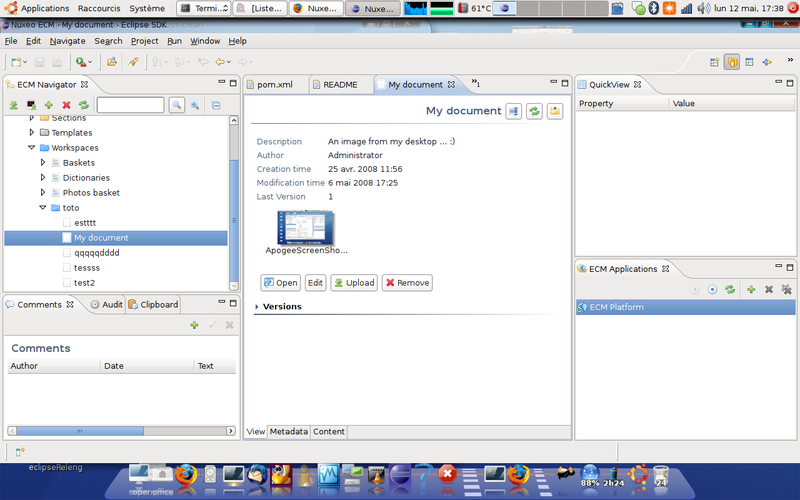Click the ApogeeScreenSho... image thumbnail
800x500 pixels.
pos(305,228)
